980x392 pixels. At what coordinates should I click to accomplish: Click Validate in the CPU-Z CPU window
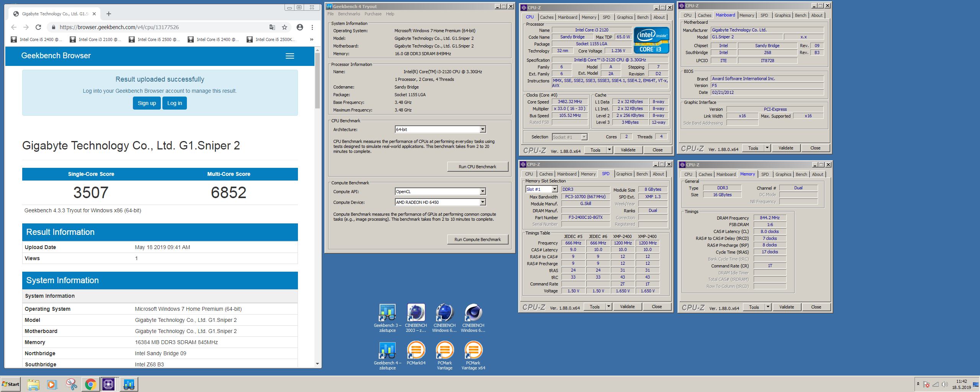(x=628, y=150)
